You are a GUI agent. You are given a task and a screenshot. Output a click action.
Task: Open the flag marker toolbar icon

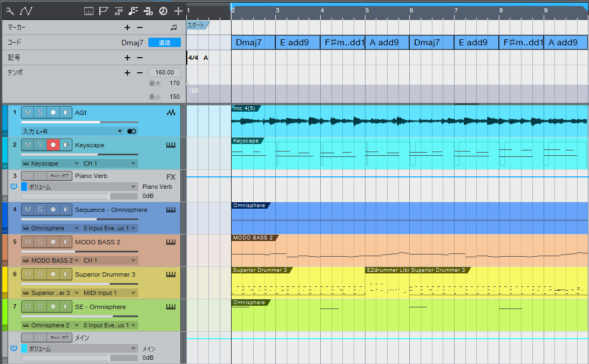pyautogui.click(x=104, y=11)
